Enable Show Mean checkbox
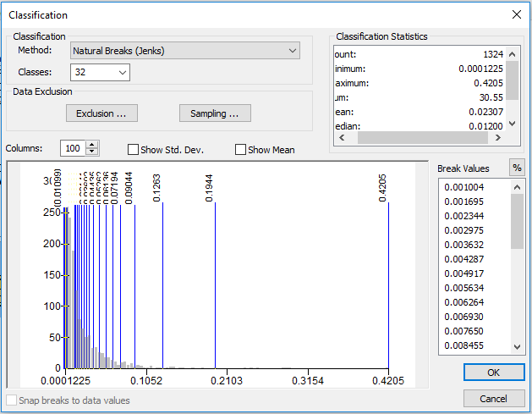532x414 pixels. [240, 150]
